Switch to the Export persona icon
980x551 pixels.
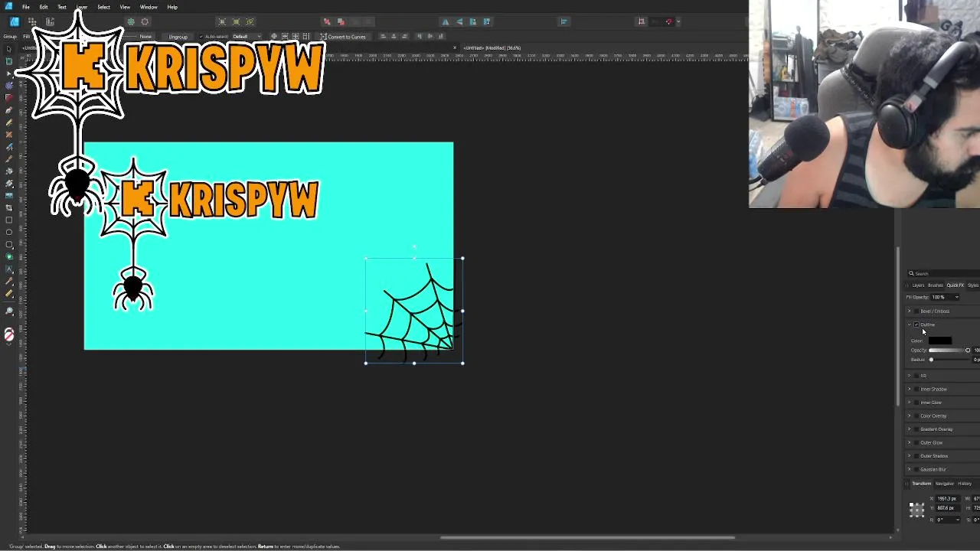(50, 21)
